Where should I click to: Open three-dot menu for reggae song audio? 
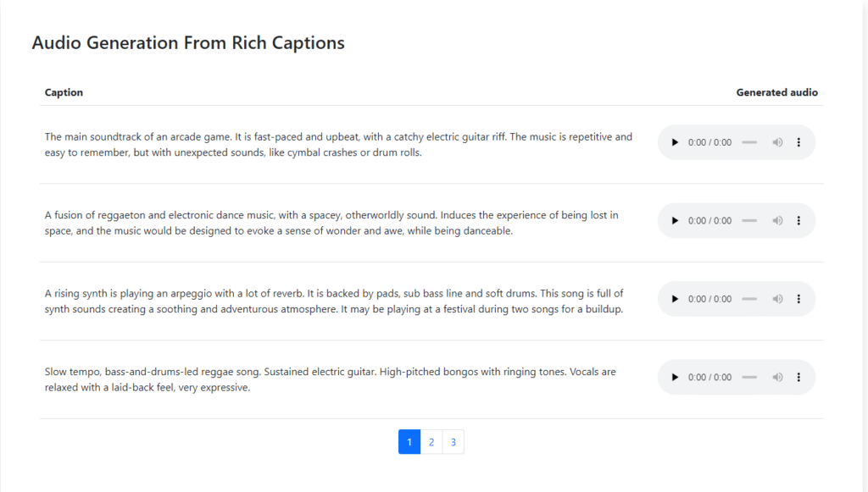[x=798, y=378]
